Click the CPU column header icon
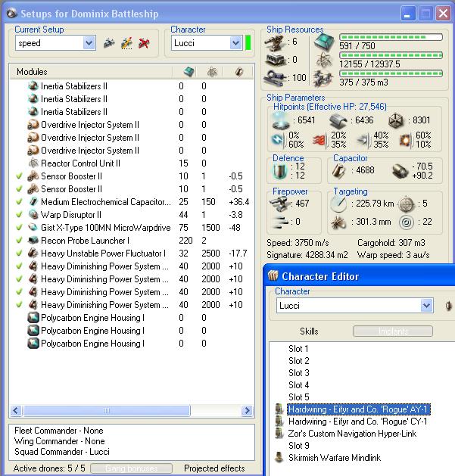The height and width of the screenshot is (476, 455). pos(189,72)
